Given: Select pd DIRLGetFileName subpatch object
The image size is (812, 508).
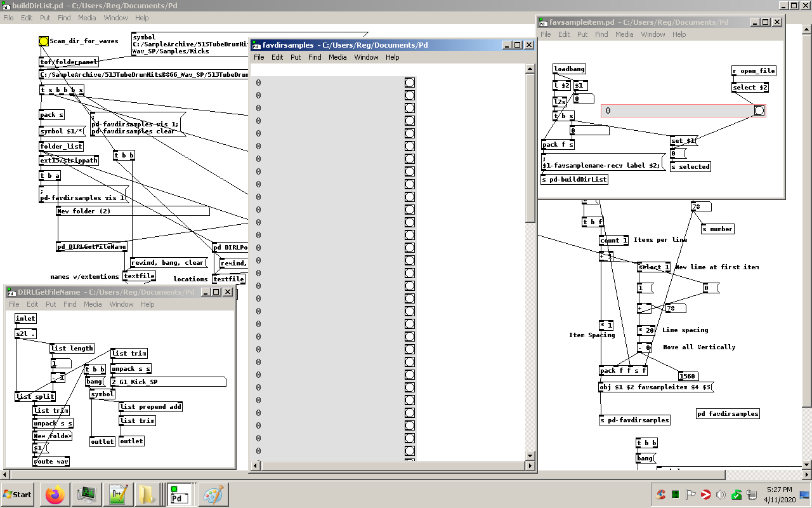Looking at the screenshot, I should (x=92, y=246).
